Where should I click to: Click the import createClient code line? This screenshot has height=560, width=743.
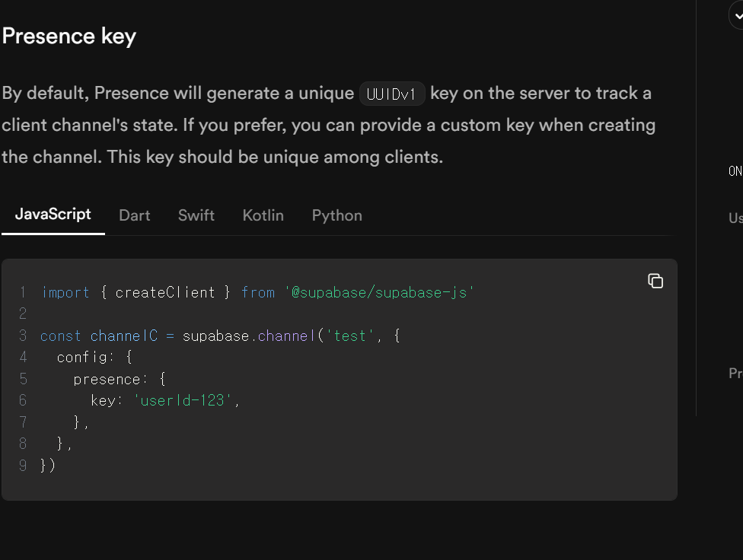point(257,292)
